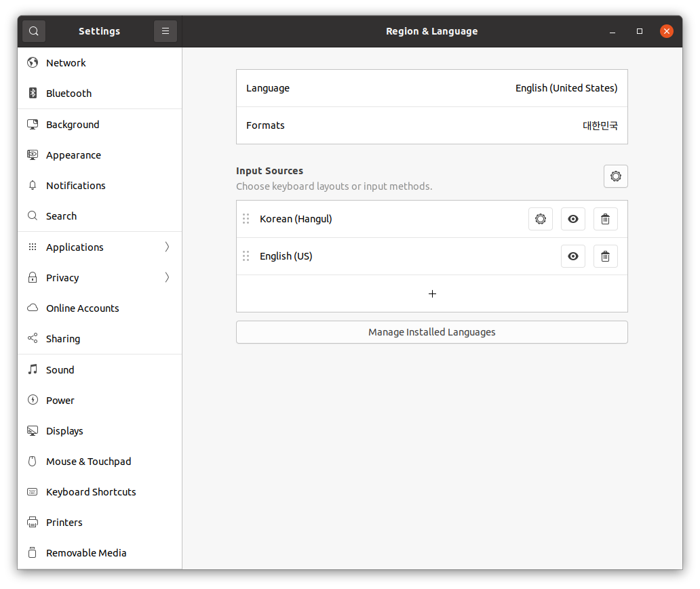Click the Sound music note icon
The image size is (700, 589).
tap(33, 369)
